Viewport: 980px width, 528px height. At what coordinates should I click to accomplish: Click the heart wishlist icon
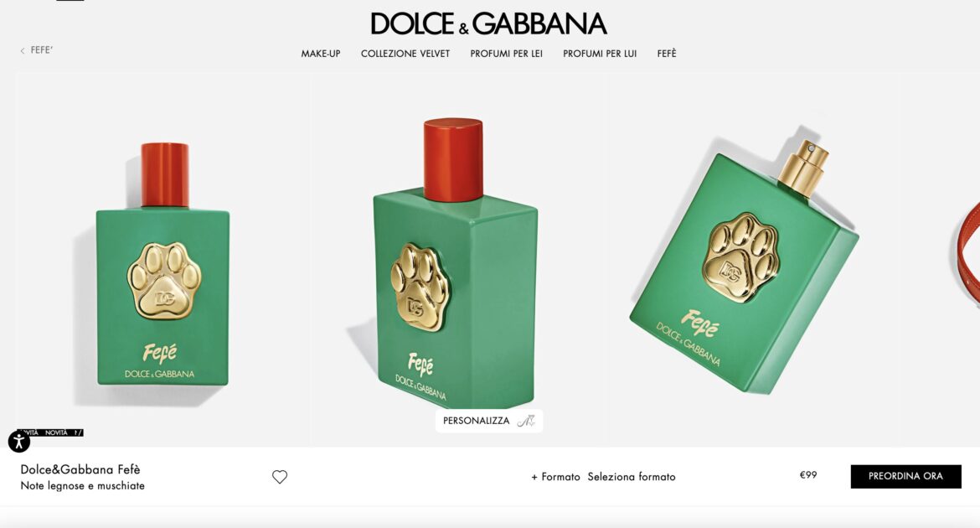[x=280, y=477]
